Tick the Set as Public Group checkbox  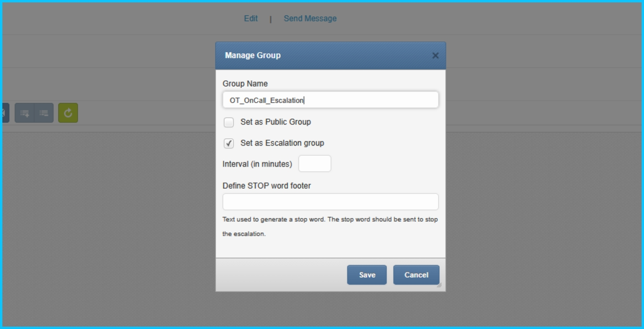[229, 122]
